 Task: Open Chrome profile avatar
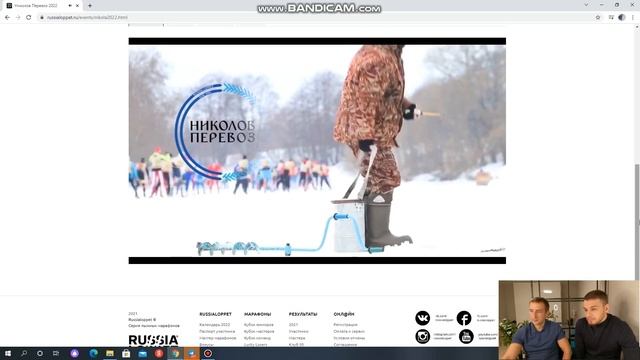click(622, 17)
